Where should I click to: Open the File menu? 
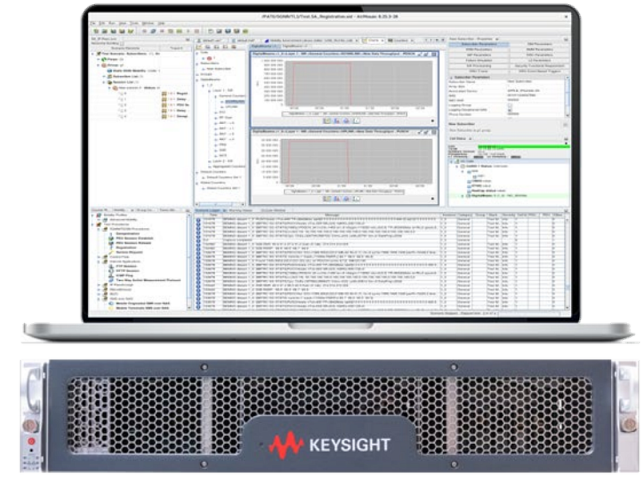pyautogui.click(x=93, y=23)
